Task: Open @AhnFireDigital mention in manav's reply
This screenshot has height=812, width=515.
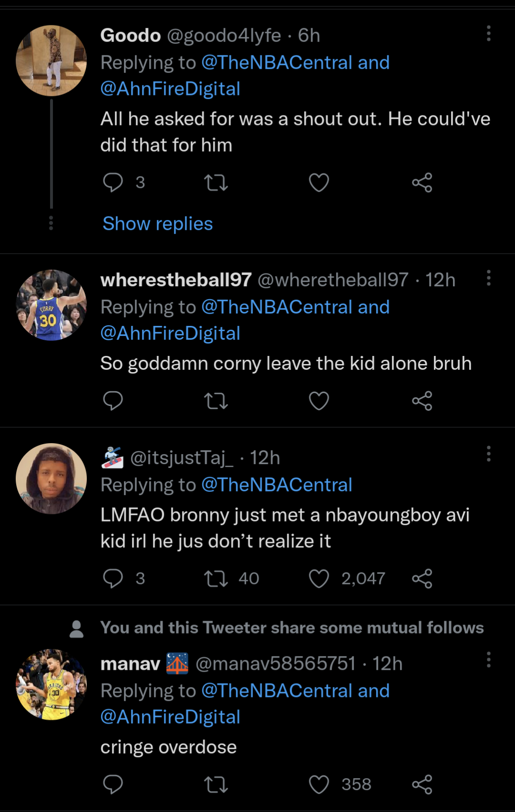Action: (170, 717)
